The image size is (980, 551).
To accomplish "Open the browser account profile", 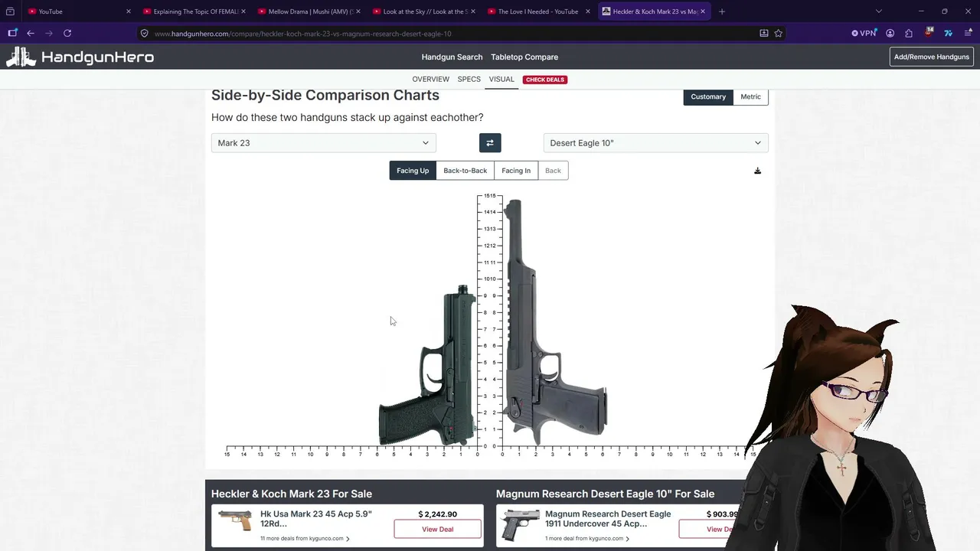I will pyautogui.click(x=890, y=34).
